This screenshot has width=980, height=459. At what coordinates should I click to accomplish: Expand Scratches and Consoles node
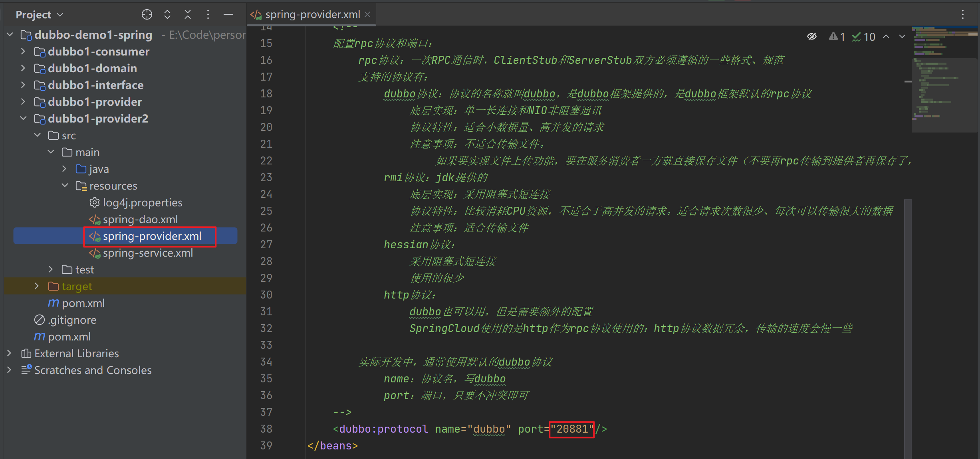click(10, 370)
